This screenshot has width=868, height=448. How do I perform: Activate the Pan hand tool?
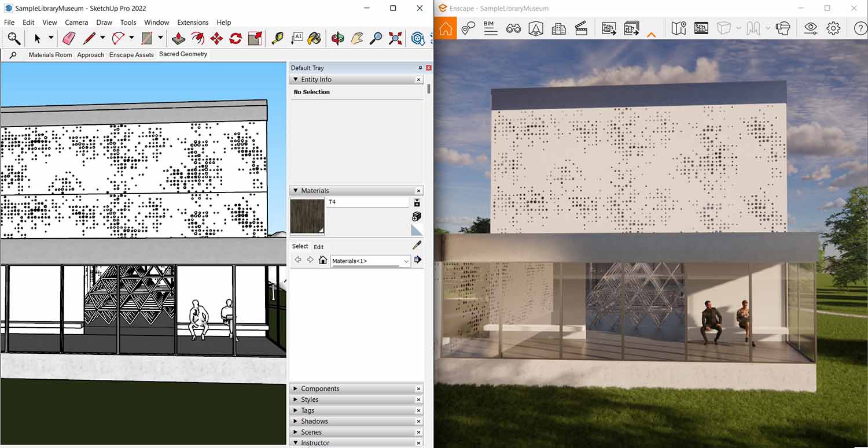[x=357, y=38]
